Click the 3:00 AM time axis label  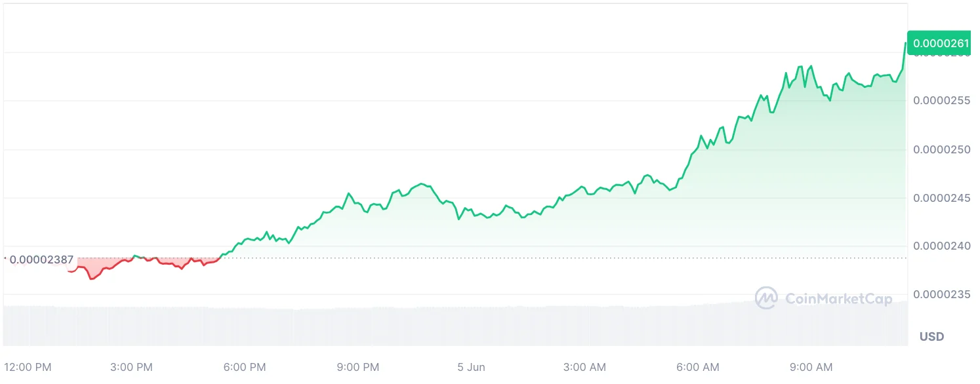tap(584, 367)
